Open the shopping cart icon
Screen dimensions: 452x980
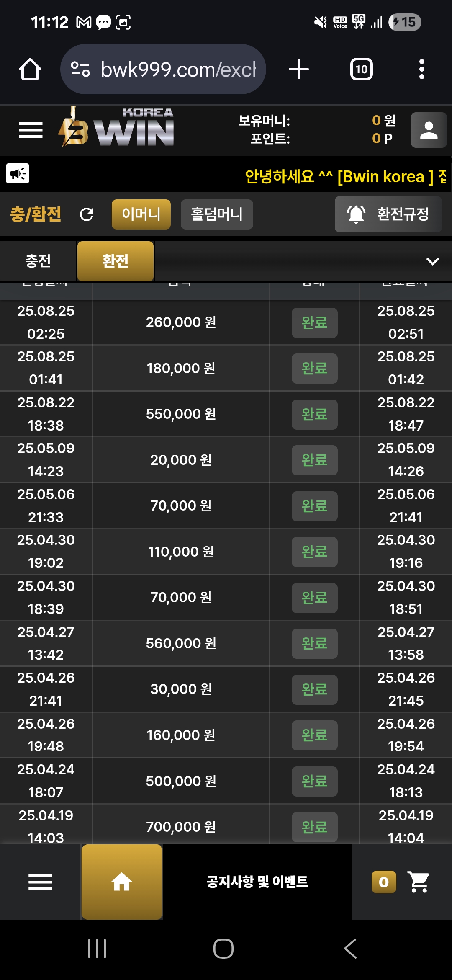(419, 882)
